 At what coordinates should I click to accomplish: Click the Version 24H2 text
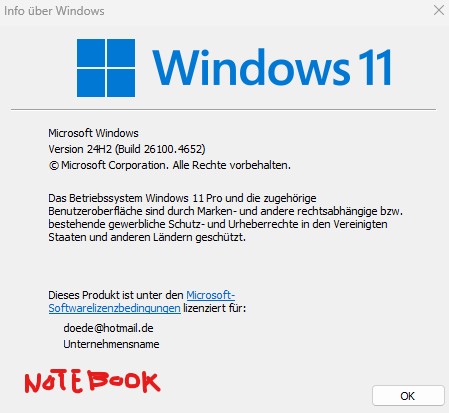[80, 149]
